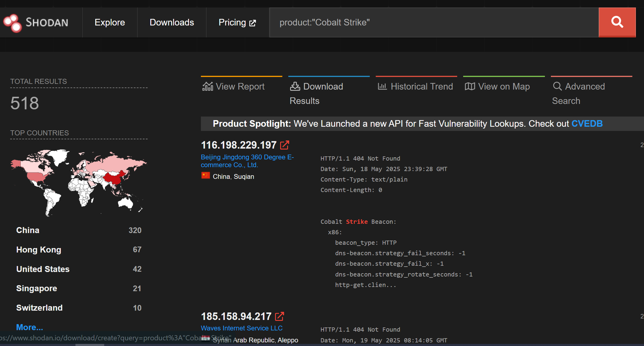Viewport: 644px width, 346px height.
Task: Open the Explore menu
Action: tap(110, 22)
